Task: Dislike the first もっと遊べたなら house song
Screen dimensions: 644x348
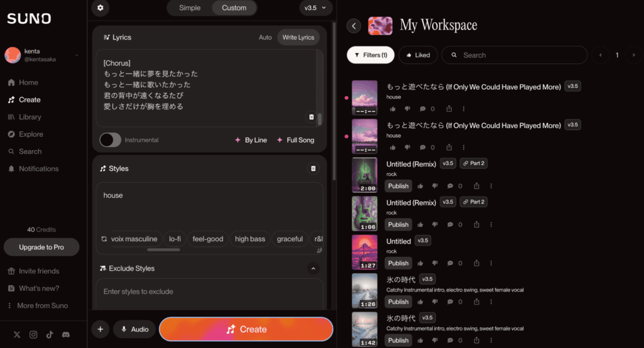Action: tap(407, 109)
